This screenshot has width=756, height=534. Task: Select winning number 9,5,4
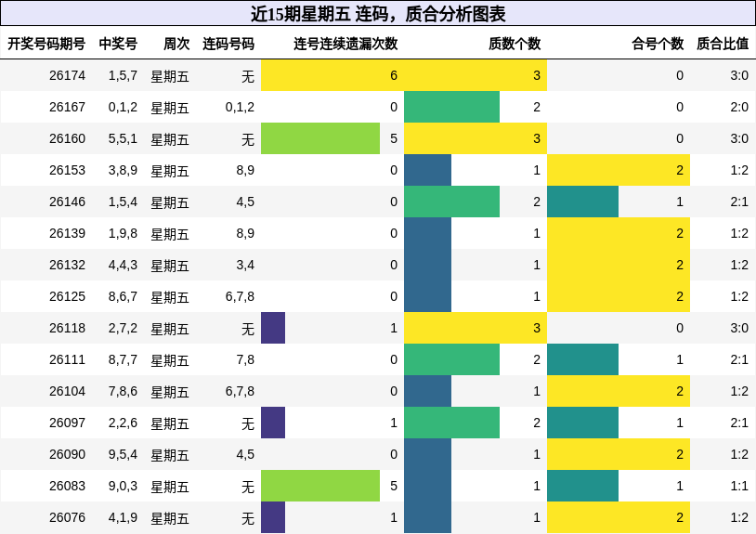pyautogui.click(x=123, y=454)
